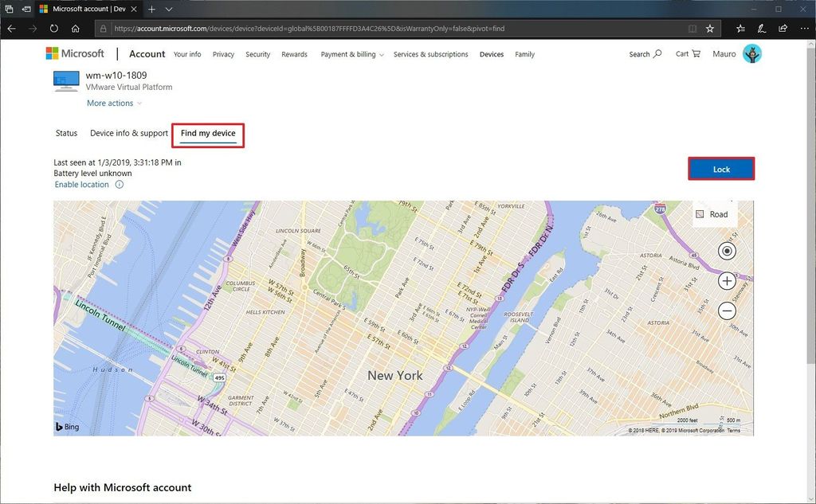Image resolution: width=816 pixels, height=504 pixels.
Task: Select the Road map style
Action: (713, 213)
